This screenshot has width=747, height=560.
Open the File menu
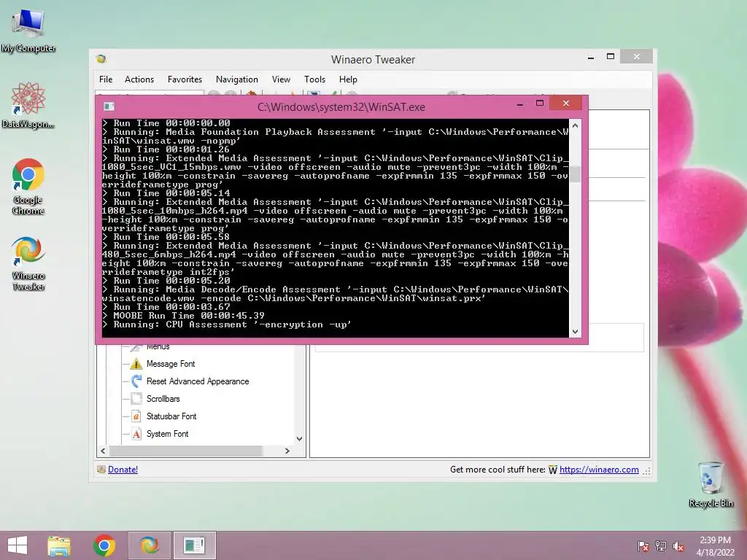pos(106,79)
